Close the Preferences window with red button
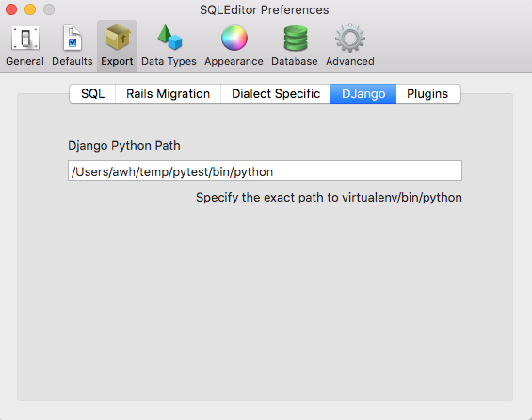Image resolution: width=532 pixels, height=420 pixels. click(11, 9)
